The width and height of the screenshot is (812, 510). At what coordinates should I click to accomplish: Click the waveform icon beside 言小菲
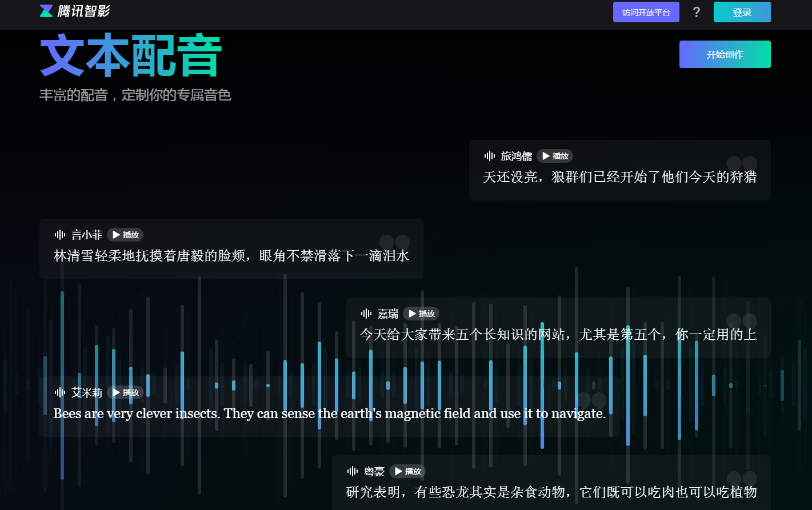point(60,234)
